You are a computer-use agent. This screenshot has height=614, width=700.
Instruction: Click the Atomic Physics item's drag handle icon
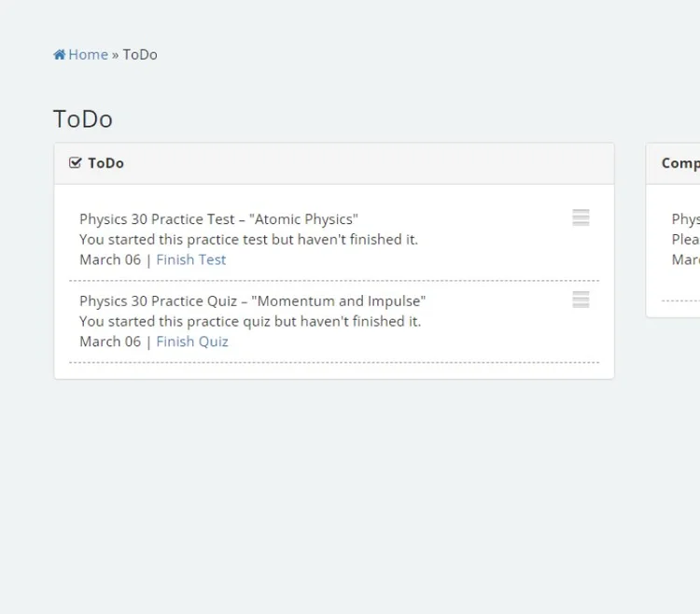tap(581, 217)
